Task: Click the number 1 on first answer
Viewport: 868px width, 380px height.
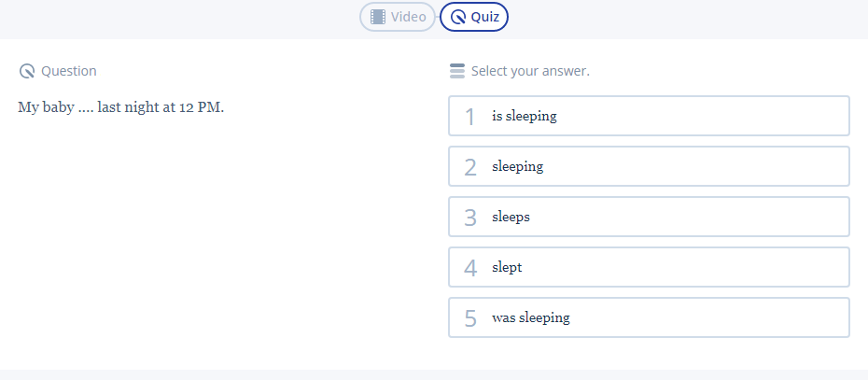Action: click(x=470, y=117)
